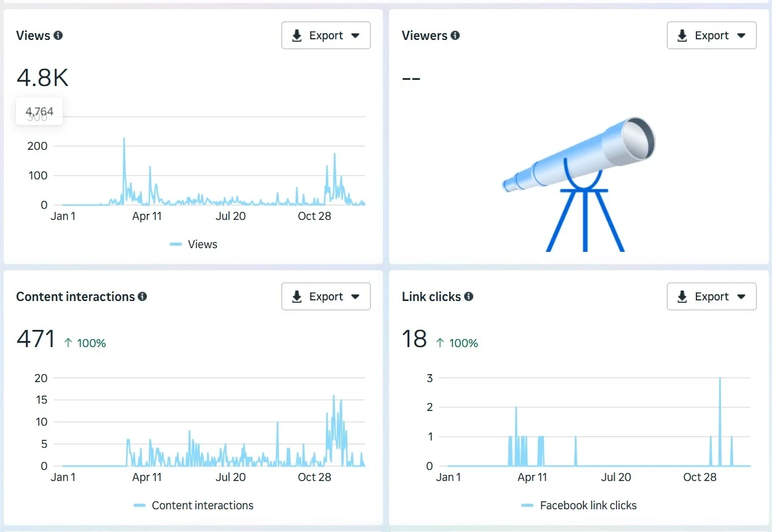Click the download icon in Link clicks Export

pyautogui.click(x=682, y=296)
